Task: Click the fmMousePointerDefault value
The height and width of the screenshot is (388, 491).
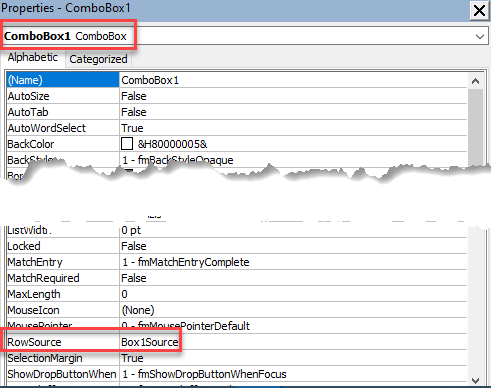Action: 293,326
